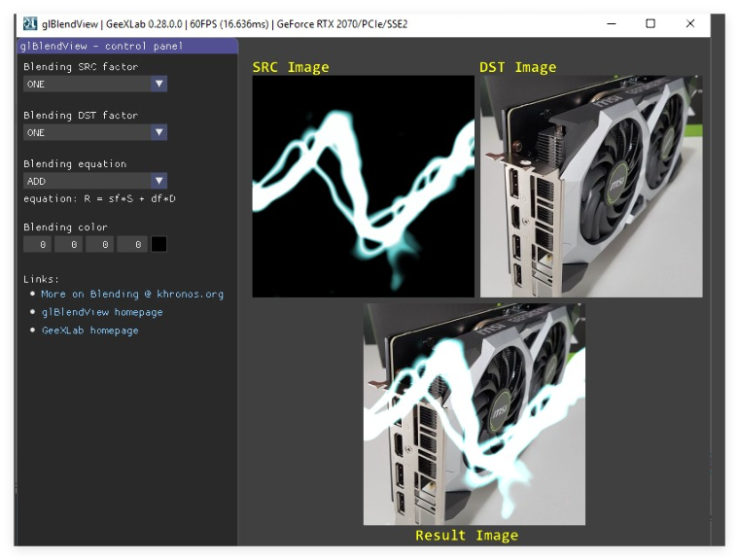739x560 pixels.
Task: Open the glBlendView homepage link
Action: coord(102,312)
